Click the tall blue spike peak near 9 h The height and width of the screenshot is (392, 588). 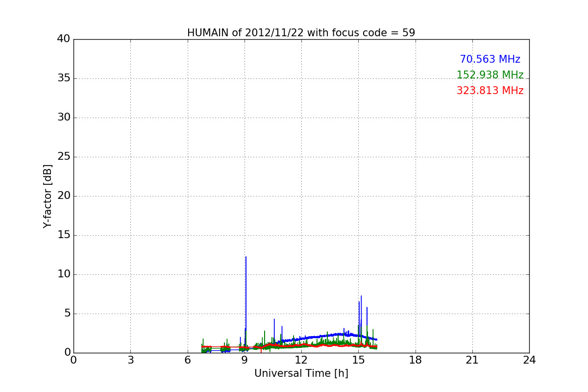[x=246, y=257]
